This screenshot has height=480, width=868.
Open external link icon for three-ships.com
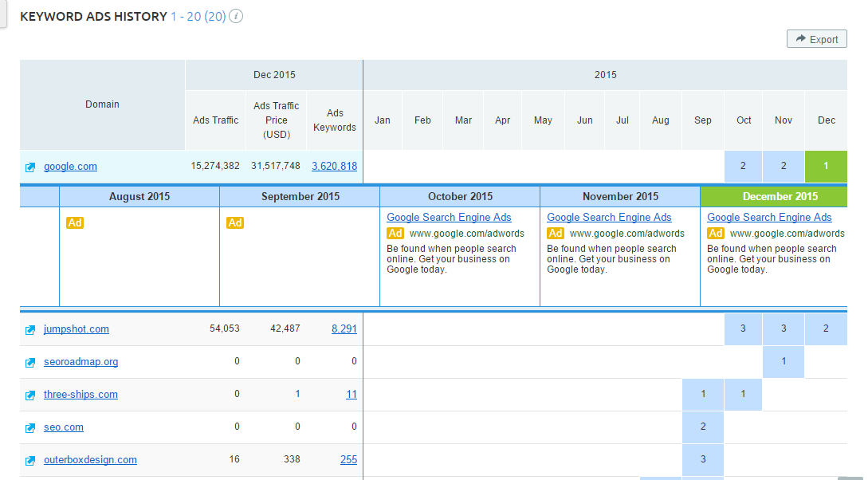coord(30,395)
